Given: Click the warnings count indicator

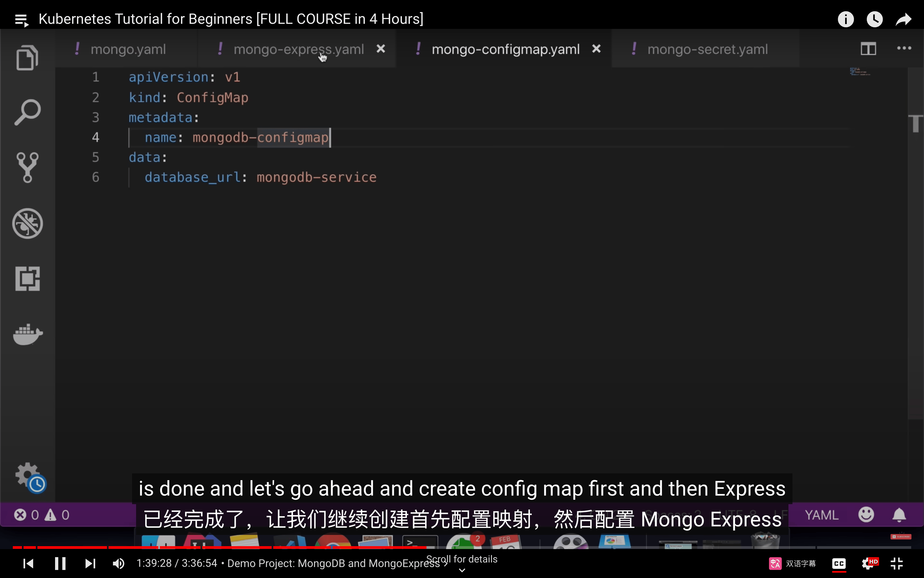Looking at the screenshot, I should pos(57,515).
